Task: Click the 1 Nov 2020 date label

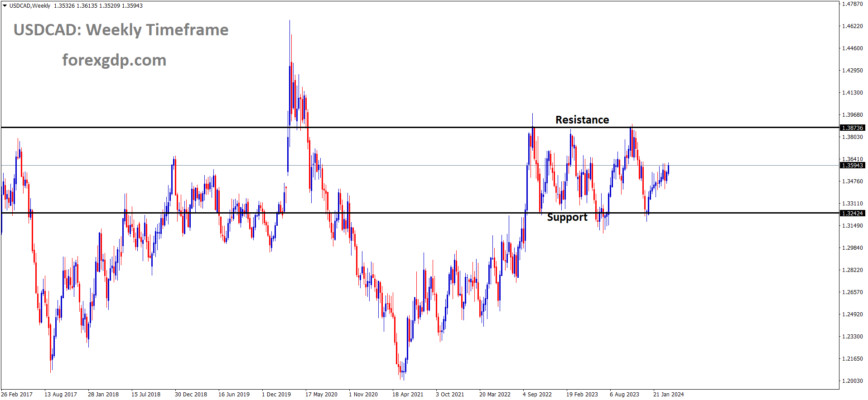Action: point(363,395)
